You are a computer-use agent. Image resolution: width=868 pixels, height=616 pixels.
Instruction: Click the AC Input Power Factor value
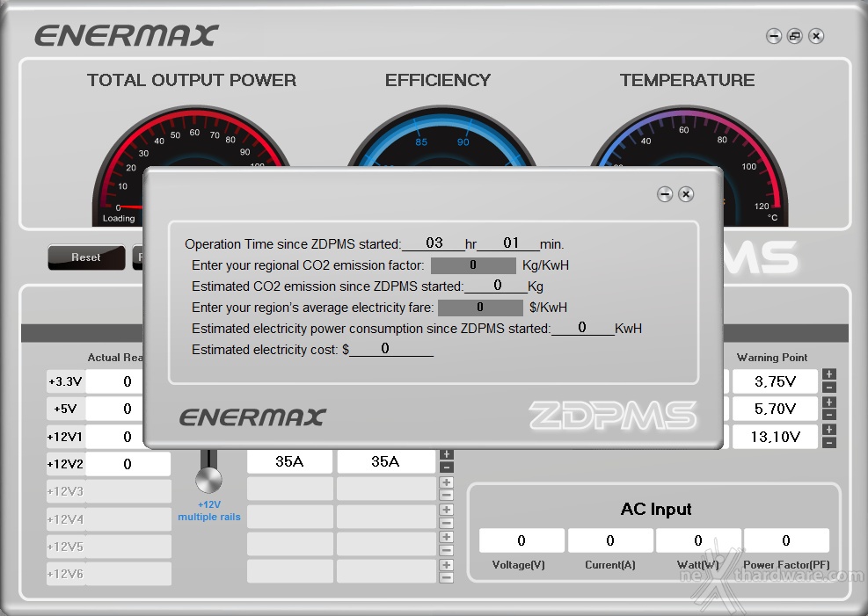click(786, 540)
